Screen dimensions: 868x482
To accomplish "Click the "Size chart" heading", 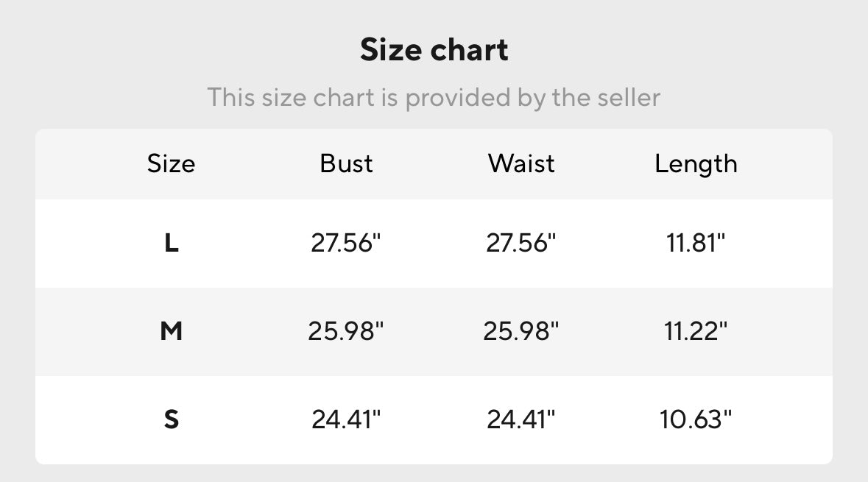I will (x=434, y=50).
